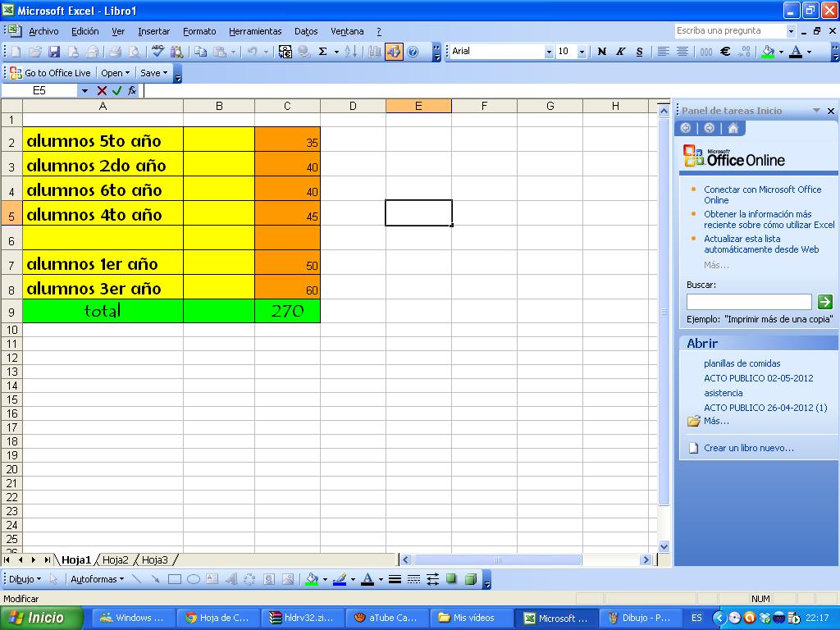Toggle underline formatting (S)
Screen dimensions: 840x630
[x=637, y=52]
